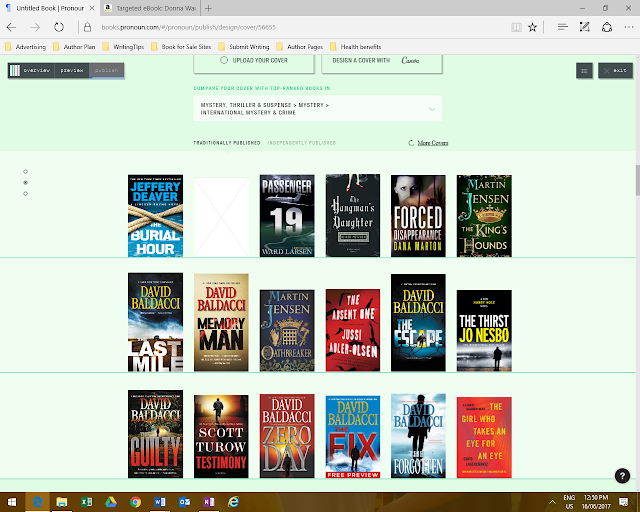Open Google Drive from the taskbar

tap(111, 501)
